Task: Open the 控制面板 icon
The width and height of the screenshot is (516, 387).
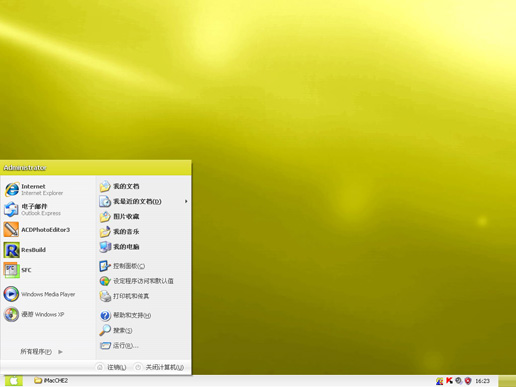Action: (105, 266)
